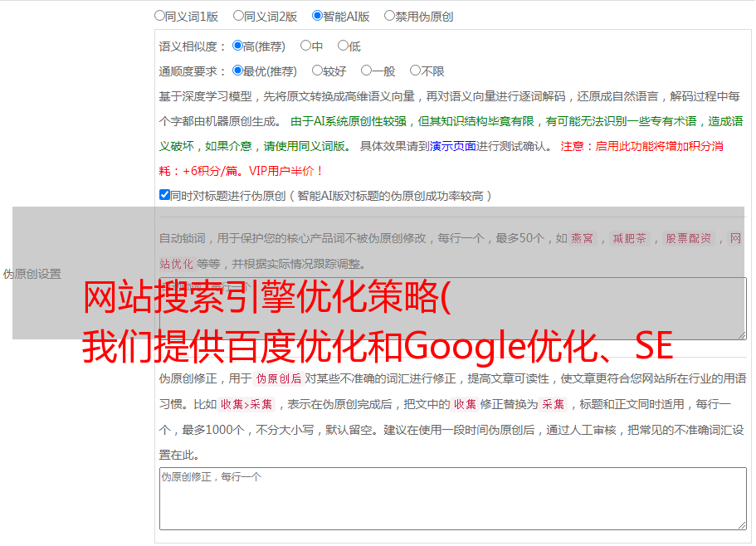The height and width of the screenshot is (546, 756).
Task: Click the 伪原创设置 label
Action: (32, 274)
